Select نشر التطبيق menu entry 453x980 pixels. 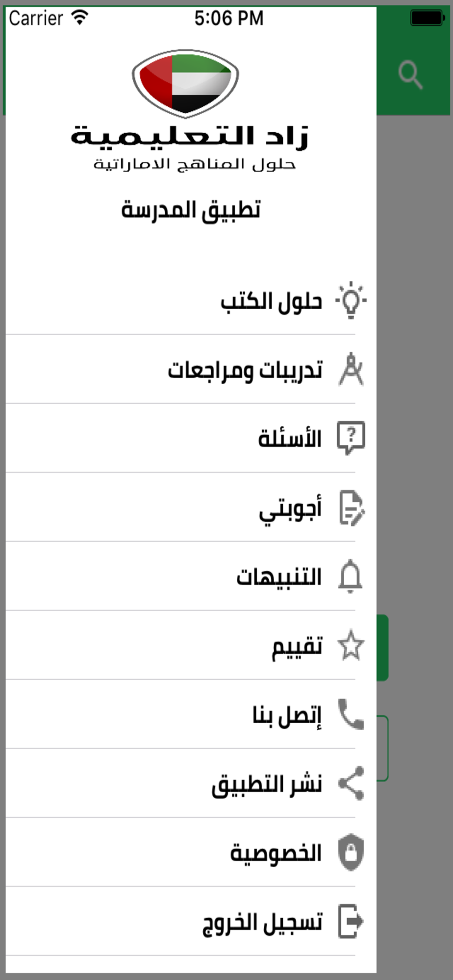coord(181,784)
